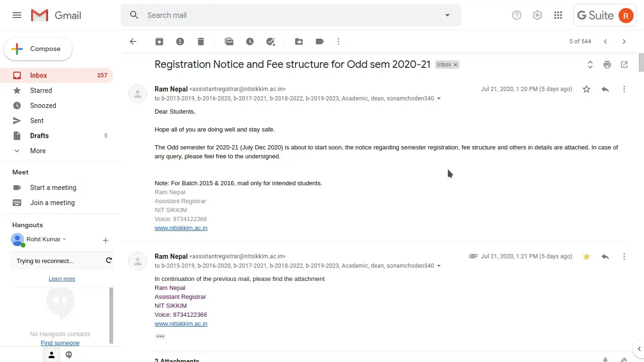Mark the conversation as unread
This screenshot has height=362, width=644.
(229, 41)
